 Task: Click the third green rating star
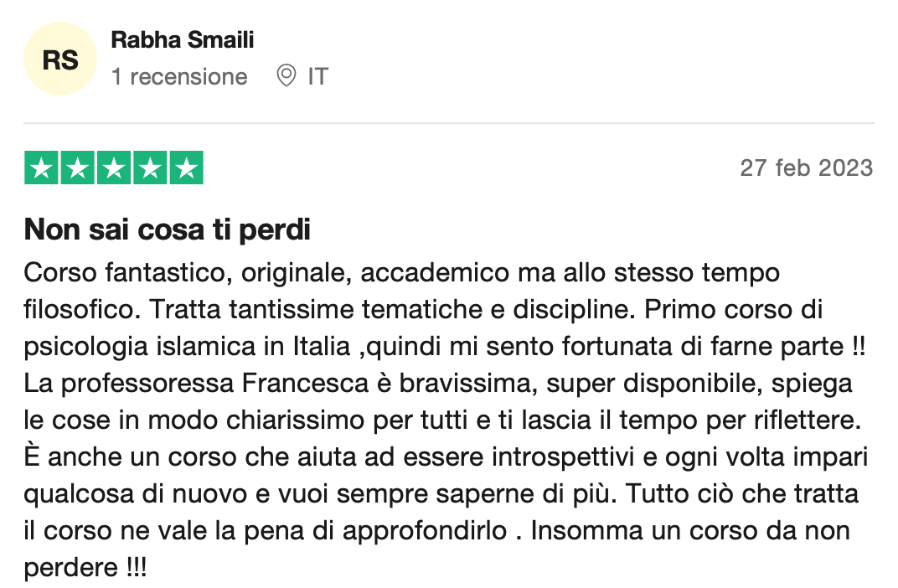click(x=114, y=168)
